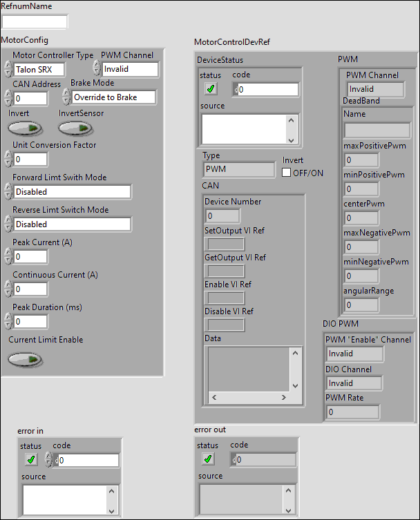The height and width of the screenshot is (520, 420).
Task: Click the CAN Address numeric field
Action: click(x=30, y=98)
